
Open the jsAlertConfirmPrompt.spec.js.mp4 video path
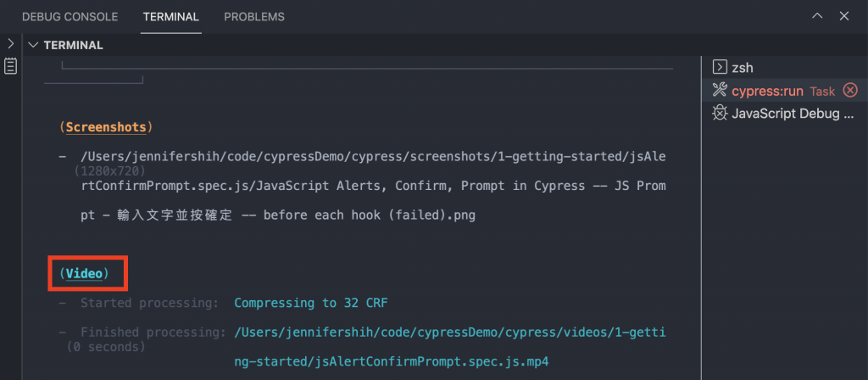click(x=451, y=347)
